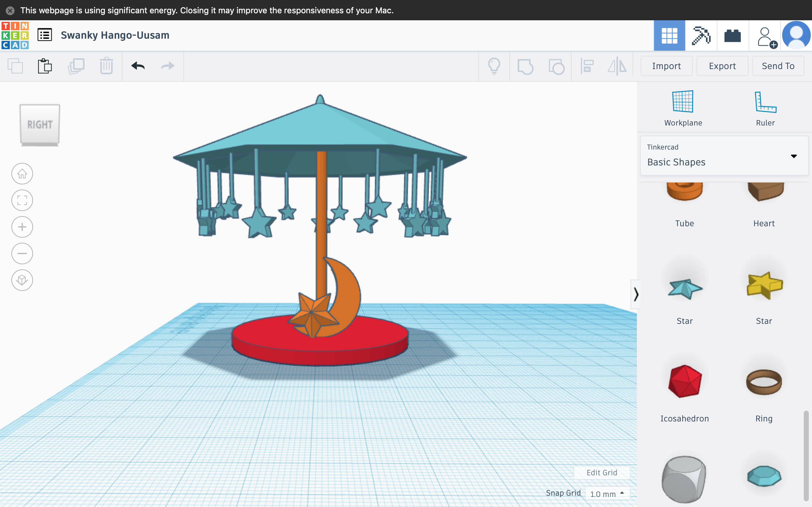Switch between perspective and orthographic view

[x=22, y=280]
